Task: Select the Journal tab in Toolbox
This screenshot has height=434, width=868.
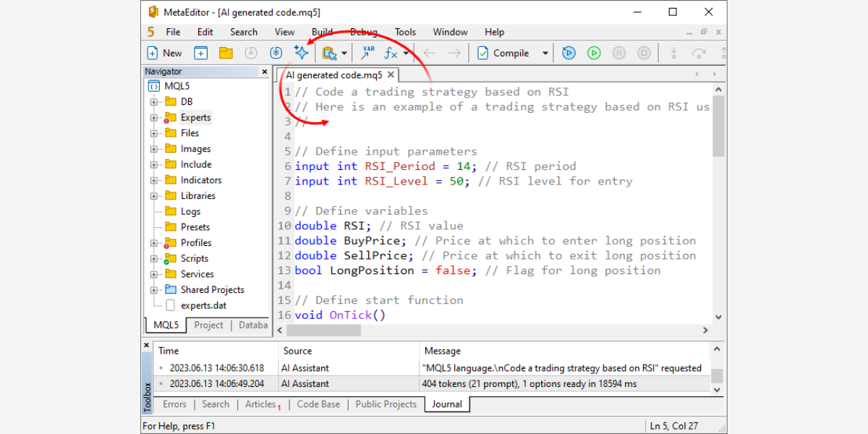Action: point(447,404)
